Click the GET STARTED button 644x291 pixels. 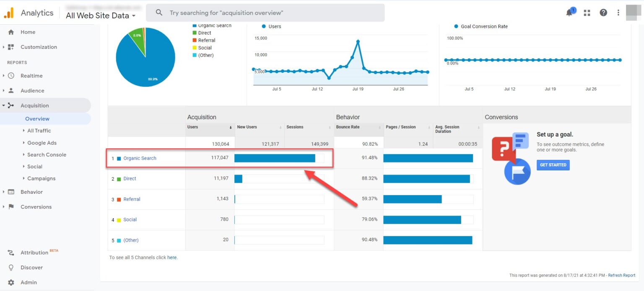click(x=553, y=165)
